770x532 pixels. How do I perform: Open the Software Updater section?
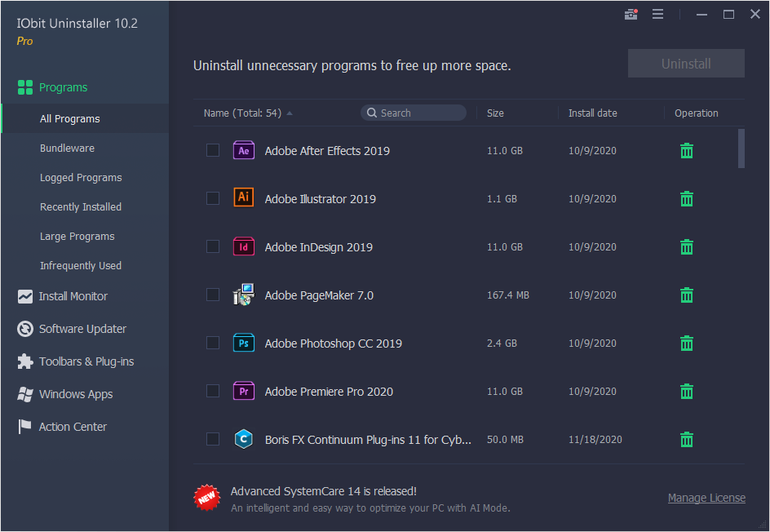tap(82, 329)
